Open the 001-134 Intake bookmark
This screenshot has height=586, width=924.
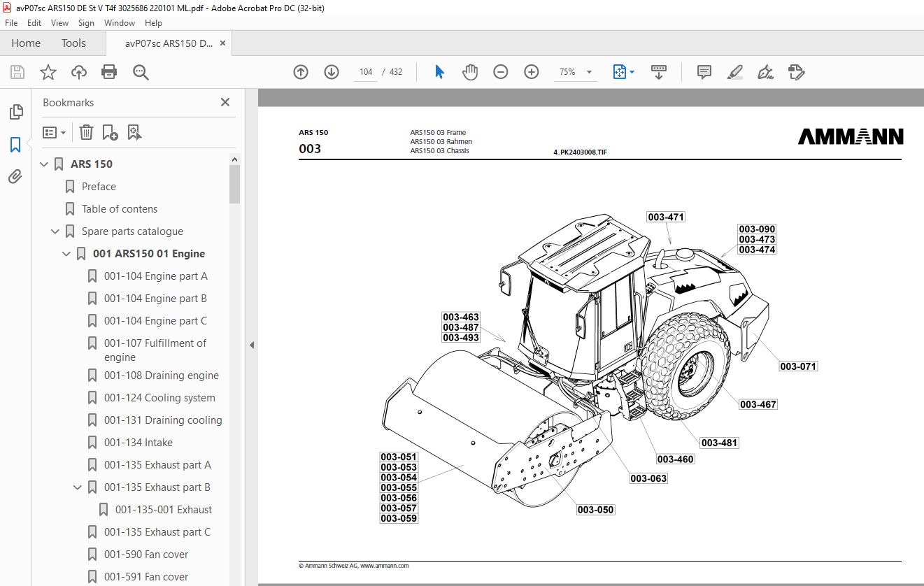[138, 443]
